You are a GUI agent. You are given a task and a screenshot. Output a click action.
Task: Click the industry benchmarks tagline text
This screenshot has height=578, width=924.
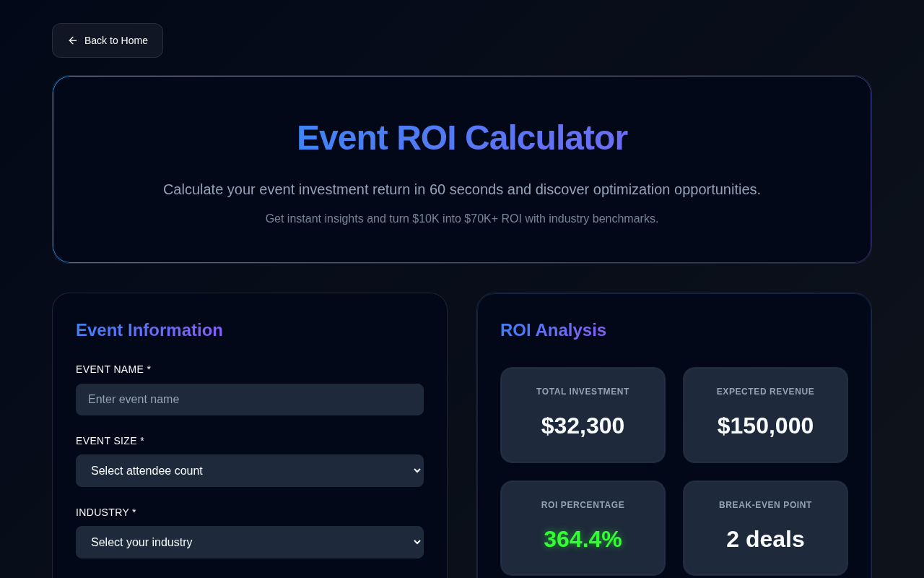[462, 219]
